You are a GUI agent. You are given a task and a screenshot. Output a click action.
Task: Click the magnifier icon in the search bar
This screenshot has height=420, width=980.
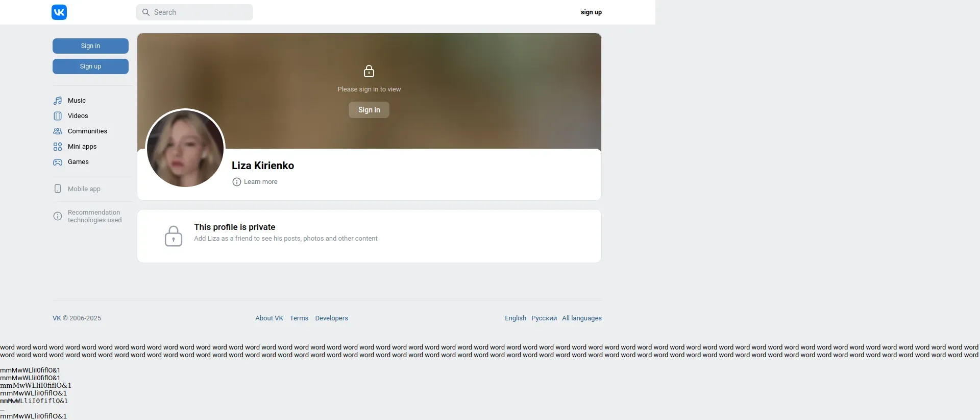(146, 12)
